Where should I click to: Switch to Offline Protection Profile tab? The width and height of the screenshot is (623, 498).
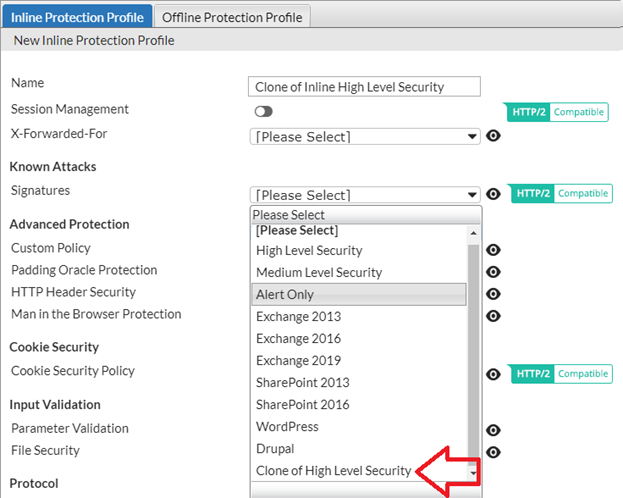coord(231,16)
